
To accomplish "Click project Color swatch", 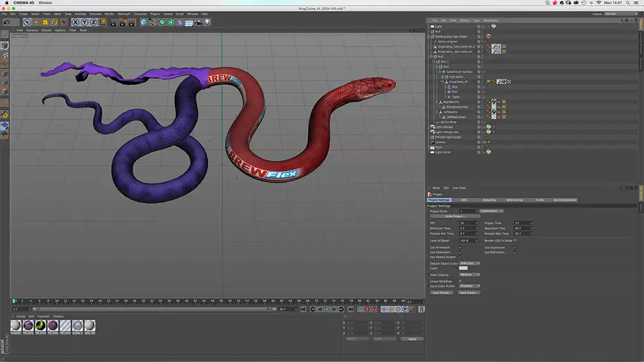I will (464, 268).
